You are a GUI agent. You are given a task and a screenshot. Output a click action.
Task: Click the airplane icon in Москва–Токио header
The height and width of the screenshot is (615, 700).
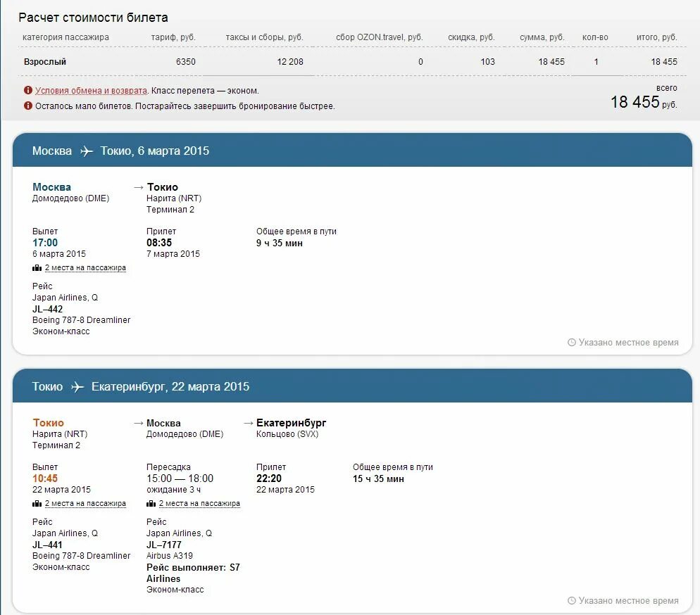pyautogui.click(x=86, y=151)
